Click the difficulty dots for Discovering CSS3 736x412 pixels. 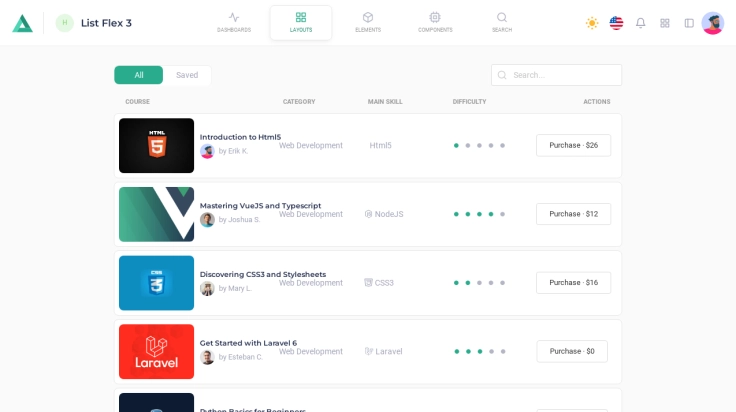tap(479, 283)
